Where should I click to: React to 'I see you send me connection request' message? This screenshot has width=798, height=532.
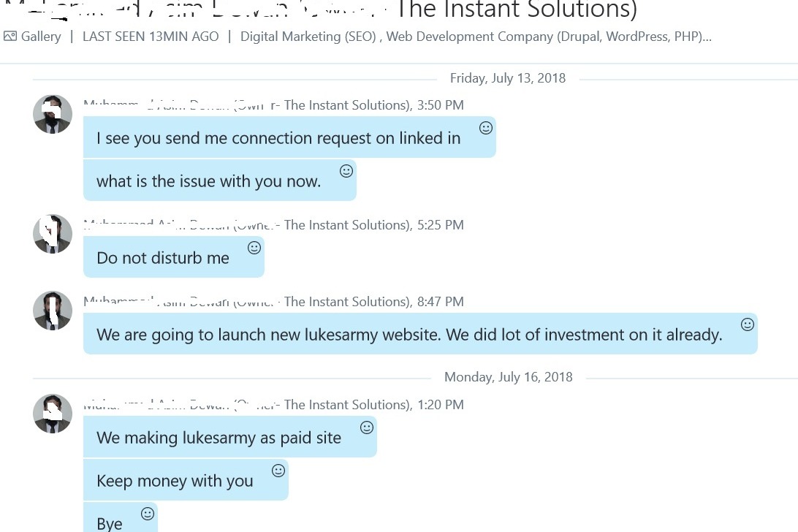click(x=486, y=128)
